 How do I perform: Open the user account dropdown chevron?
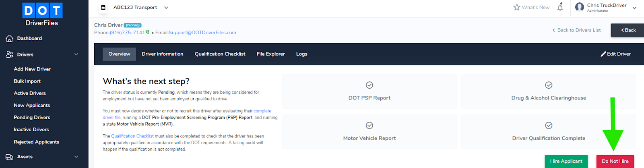tap(635, 8)
